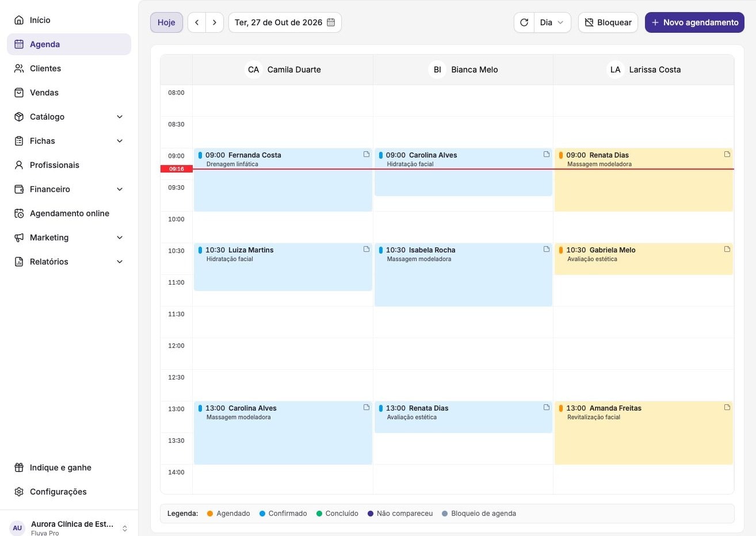Go to Início in the sidebar
Viewport: 756px width, 536px height.
(x=69, y=20)
